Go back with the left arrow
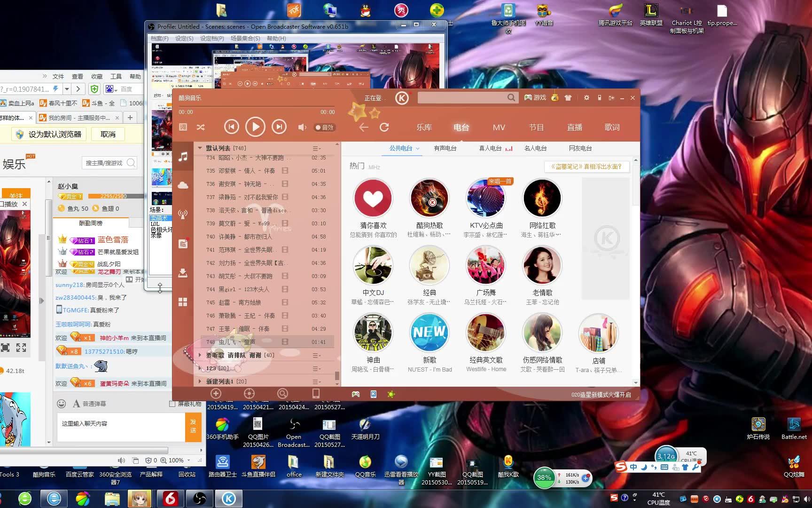Screen dimensions: 812x508 pos(363,127)
